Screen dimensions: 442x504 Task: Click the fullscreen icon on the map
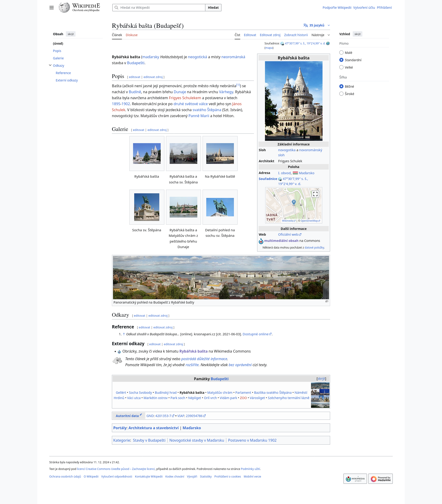315,194
